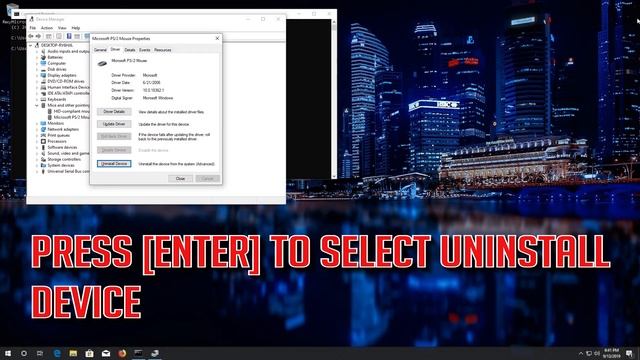Viewport: 640px width, 360px height.
Task: Collapse the DESKTOP computer root node
Action: coord(31,45)
